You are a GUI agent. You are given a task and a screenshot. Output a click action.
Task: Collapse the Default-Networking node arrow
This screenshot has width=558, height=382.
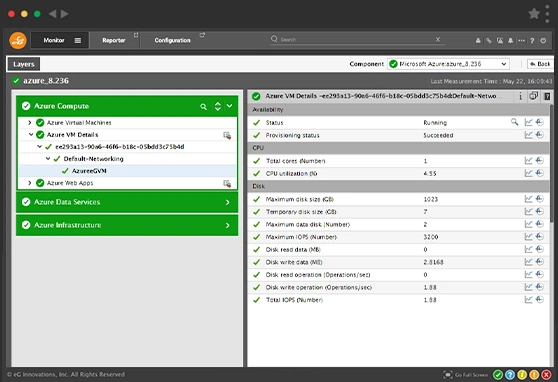pos(48,159)
